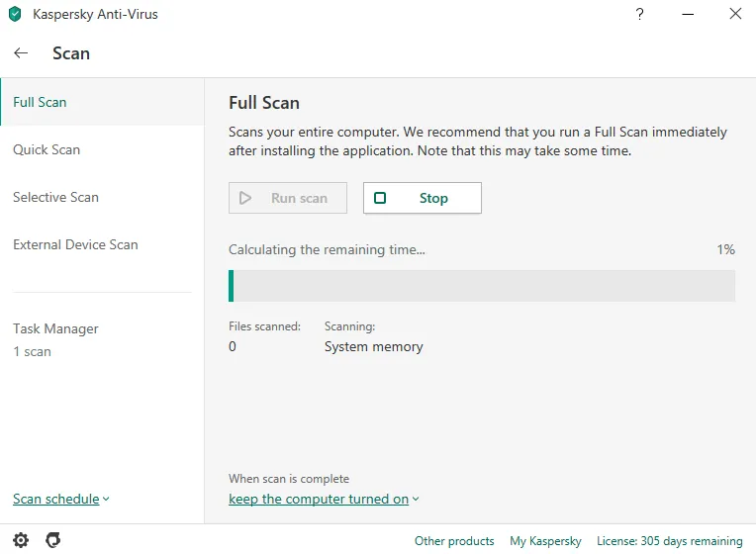
Task: Expand the 'keep the computer turned on' dropdown
Action: click(x=324, y=499)
